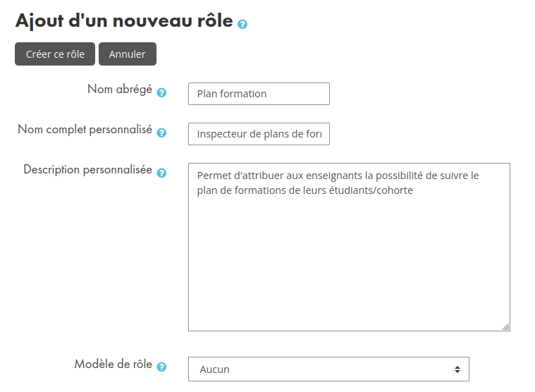Place cursor after 'étudiants/cohorte' in description
The width and height of the screenshot is (535, 392).
(x=414, y=190)
